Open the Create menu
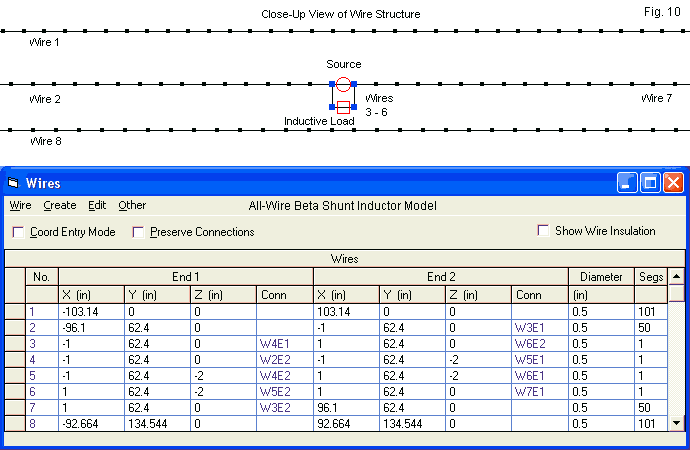 coord(60,205)
